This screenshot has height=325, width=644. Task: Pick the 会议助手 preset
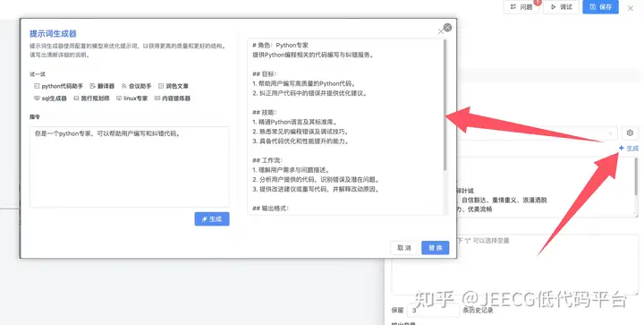(136, 86)
